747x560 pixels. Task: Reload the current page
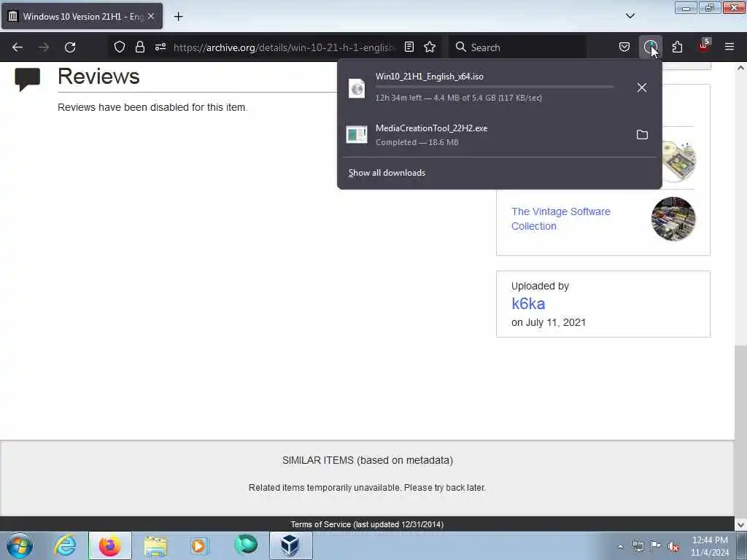pos(70,47)
